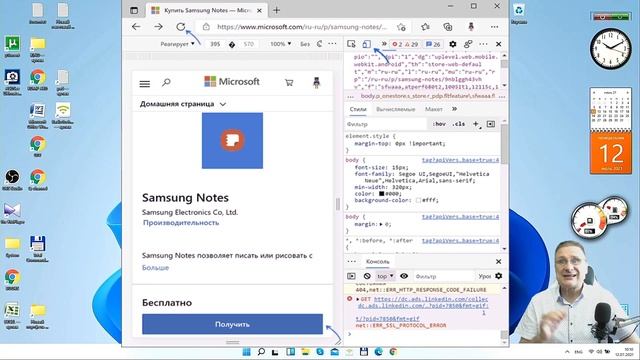Create a live expression with the eye icon
Viewport: 640px width, 360px height.
click(404, 276)
